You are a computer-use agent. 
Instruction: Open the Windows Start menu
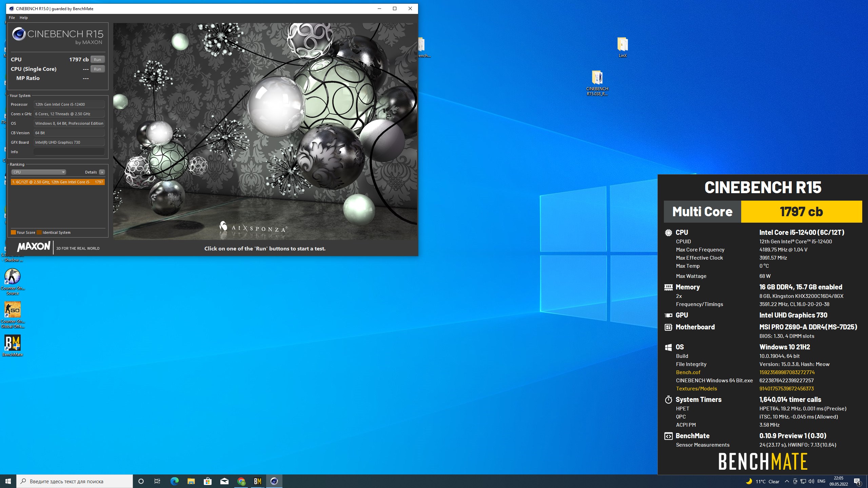8,481
